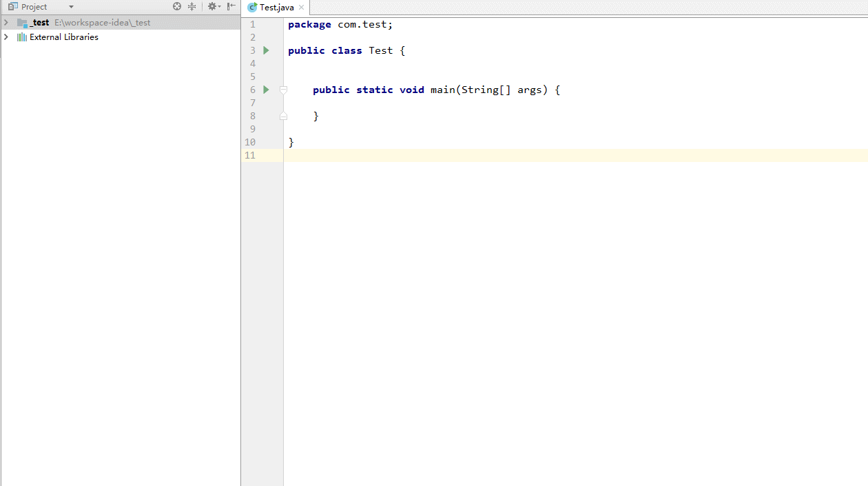Click the Collapse All icon in Project panel
The width and height of the screenshot is (868, 486).
pyautogui.click(x=192, y=6)
